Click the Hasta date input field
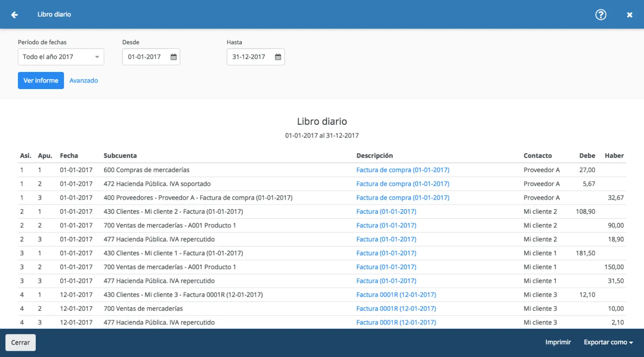Viewport: 644px width, 357px height. (249, 57)
